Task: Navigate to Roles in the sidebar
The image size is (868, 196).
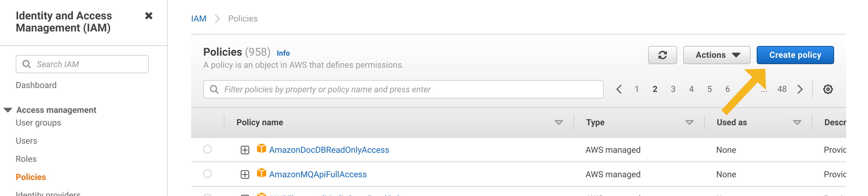Action: pyautogui.click(x=26, y=158)
